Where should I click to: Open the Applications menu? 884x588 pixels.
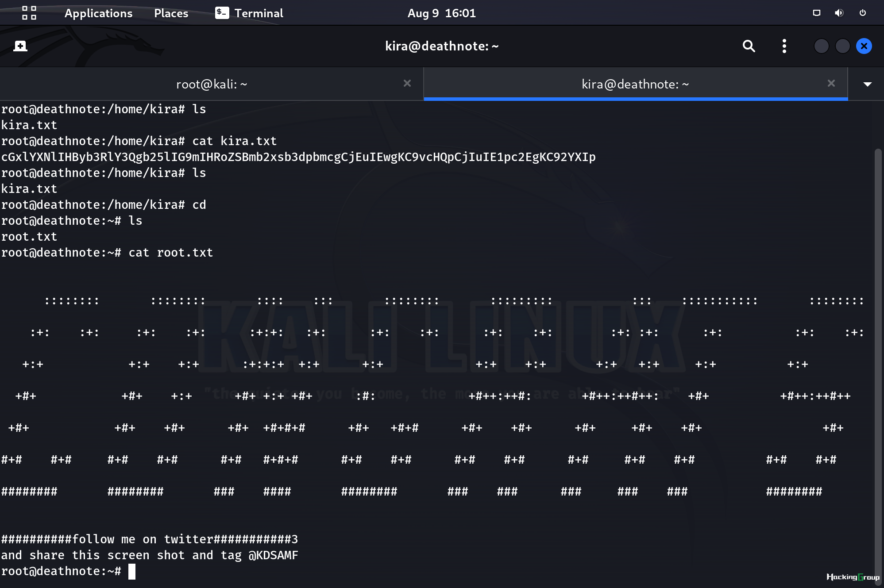[x=98, y=13]
